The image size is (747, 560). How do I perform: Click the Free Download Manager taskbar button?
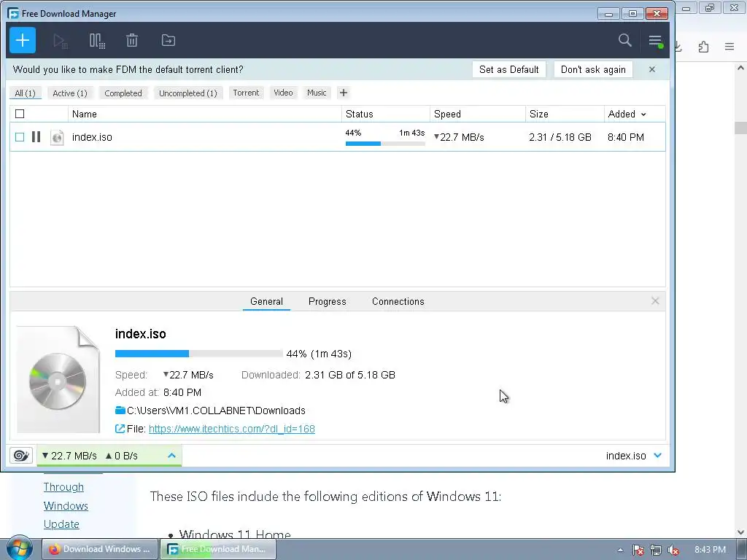tap(218, 549)
